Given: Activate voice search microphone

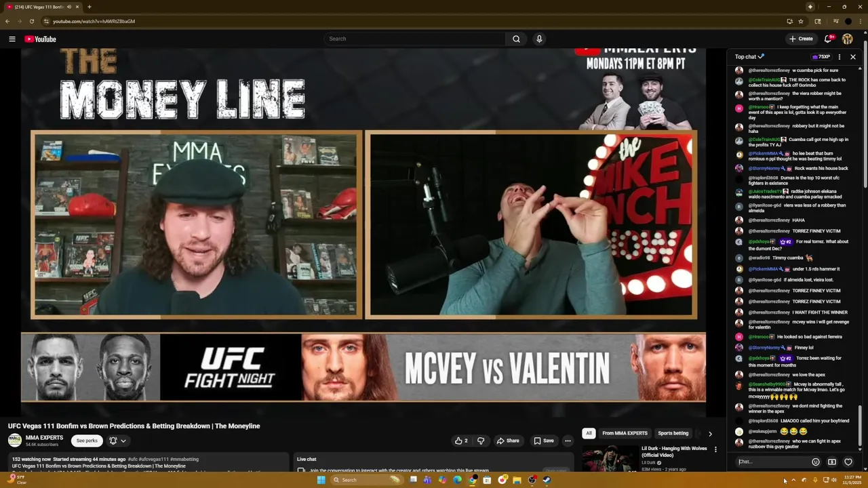Looking at the screenshot, I should click(x=539, y=39).
